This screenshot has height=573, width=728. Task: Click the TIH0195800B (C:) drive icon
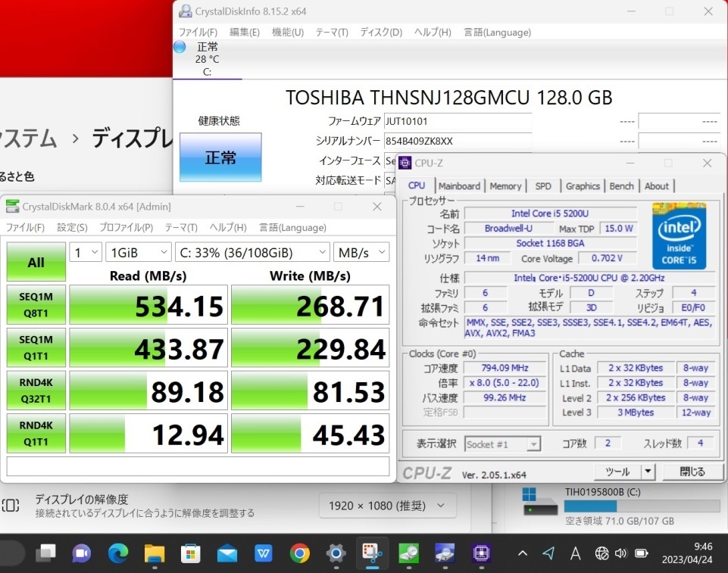(540, 503)
